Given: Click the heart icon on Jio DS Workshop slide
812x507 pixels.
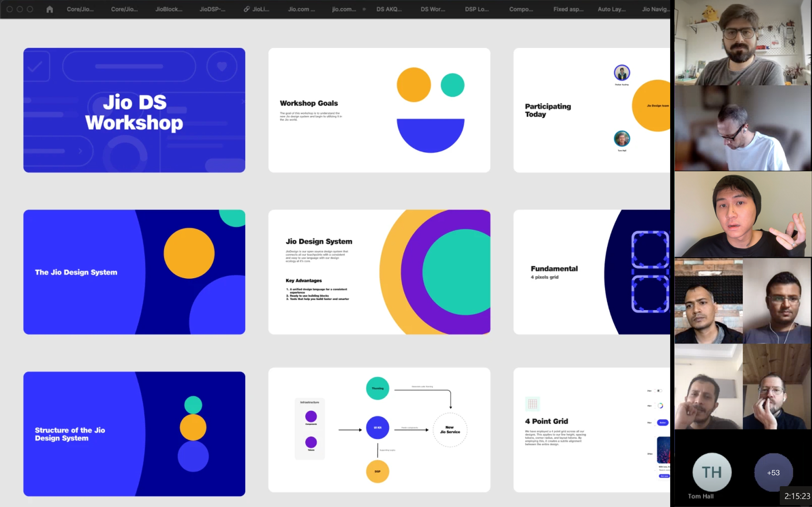Looking at the screenshot, I should [221, 66].
